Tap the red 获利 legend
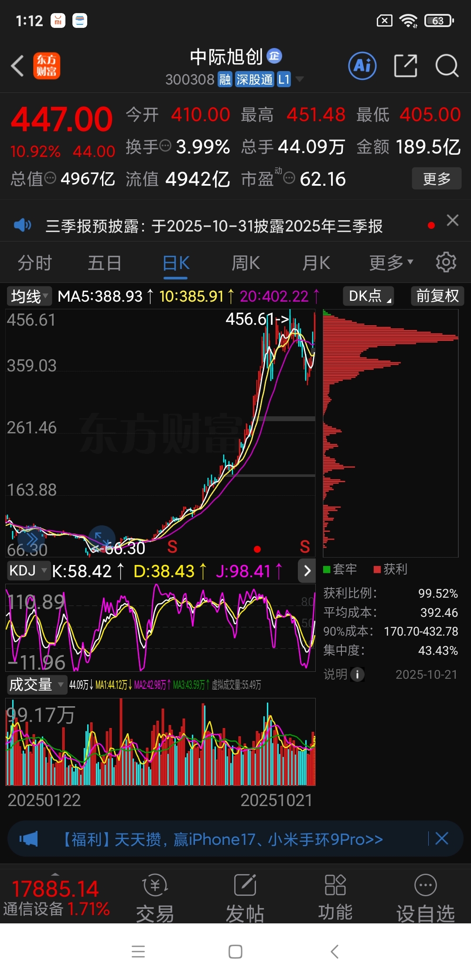Screen dimensions: 471x980 391,569
